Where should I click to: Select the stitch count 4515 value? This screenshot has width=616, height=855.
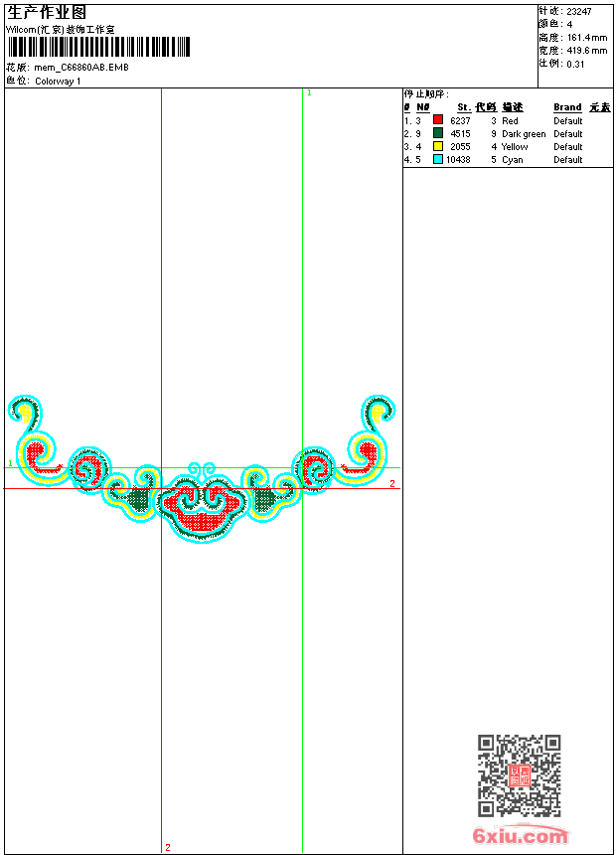click(x=460, y=134)
